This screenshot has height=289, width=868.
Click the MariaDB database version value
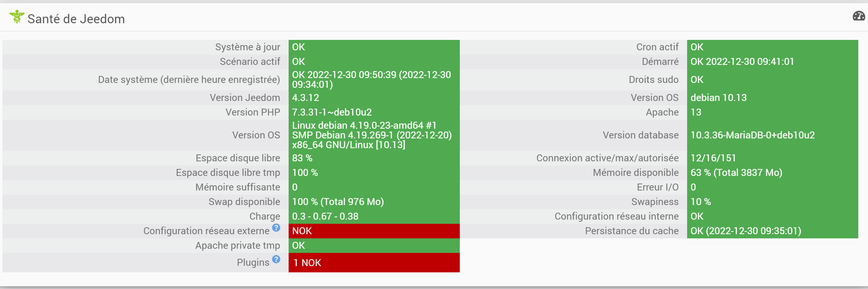click(752, 135)
